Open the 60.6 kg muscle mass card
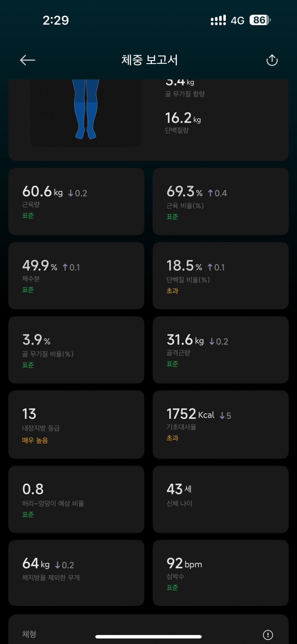Screen dimensions: 297x644 [76, 201]
